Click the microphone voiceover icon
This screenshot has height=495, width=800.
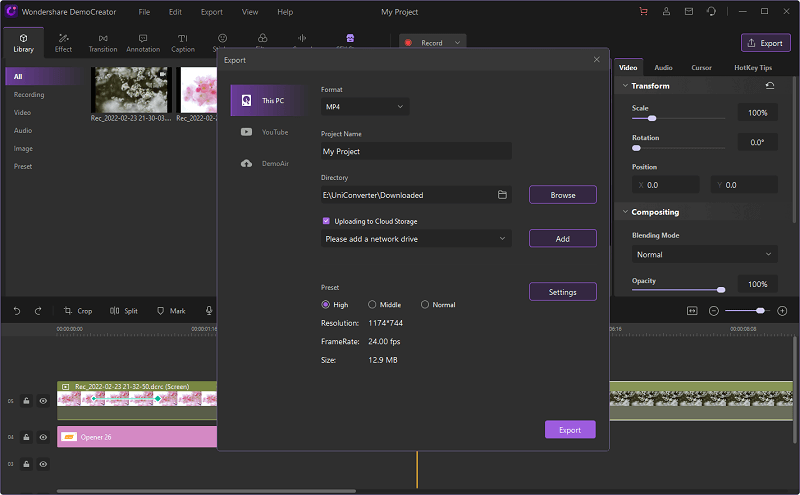point(209,311)
